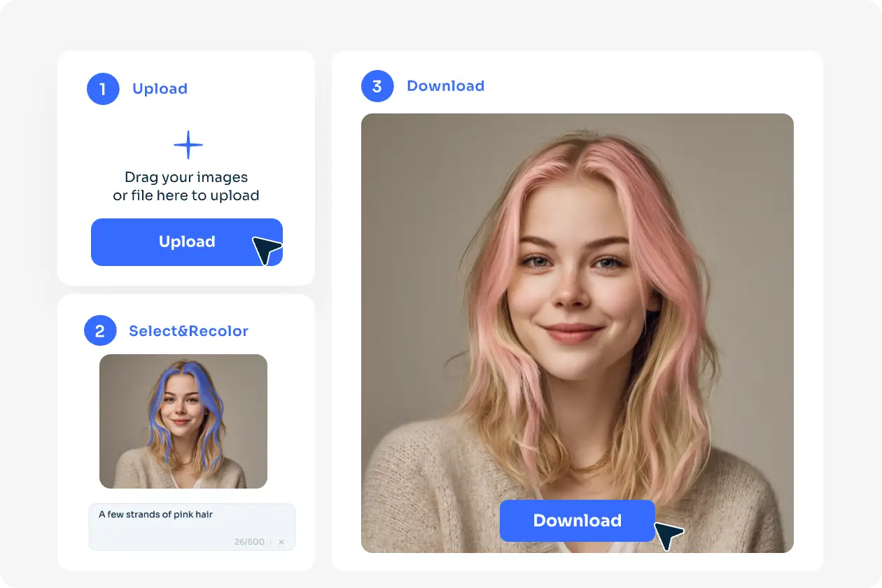Viewport: 882px width, 588px height.
Task: Click the 26/500 character counter
Action: click(249, 542)
